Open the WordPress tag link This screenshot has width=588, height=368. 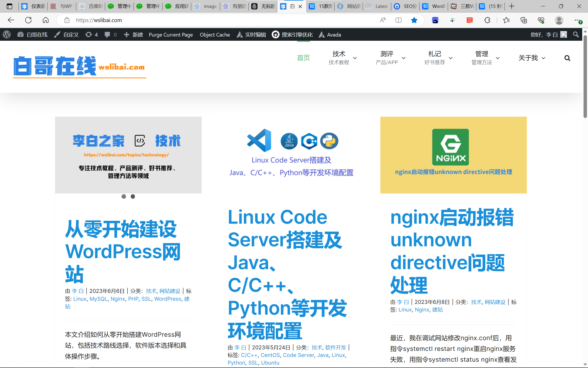coord(167,299)
